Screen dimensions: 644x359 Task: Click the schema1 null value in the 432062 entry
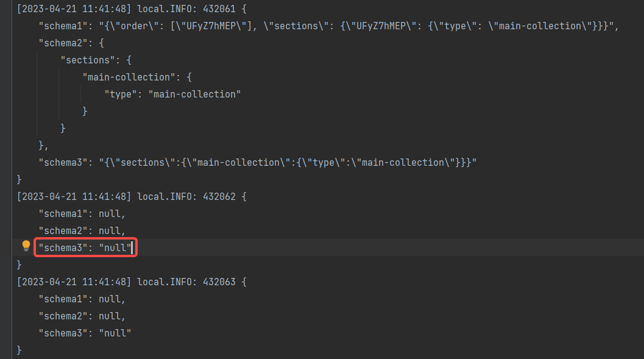(x=110, y=214)
